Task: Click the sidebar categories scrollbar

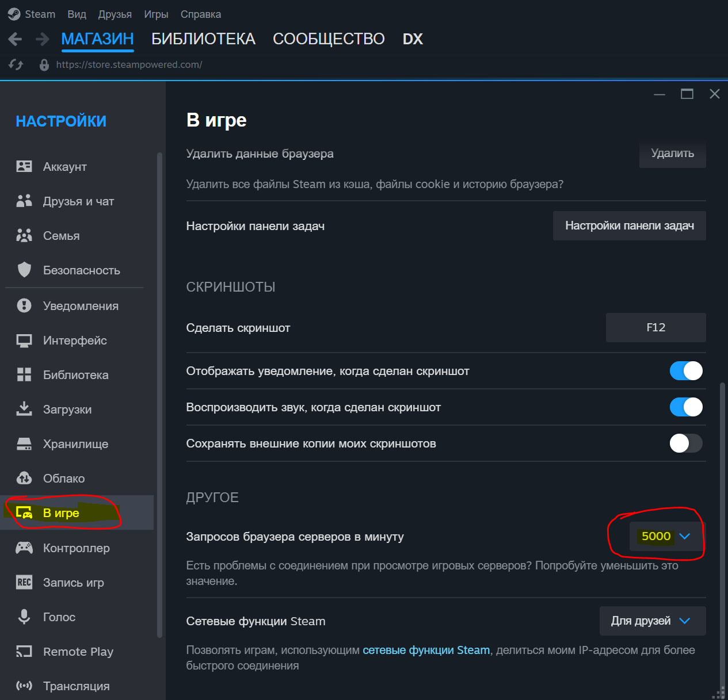Action: point(159,394)
